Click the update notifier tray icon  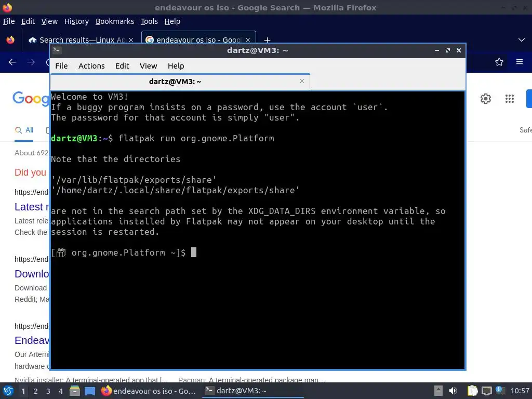[x=500, y=390]
